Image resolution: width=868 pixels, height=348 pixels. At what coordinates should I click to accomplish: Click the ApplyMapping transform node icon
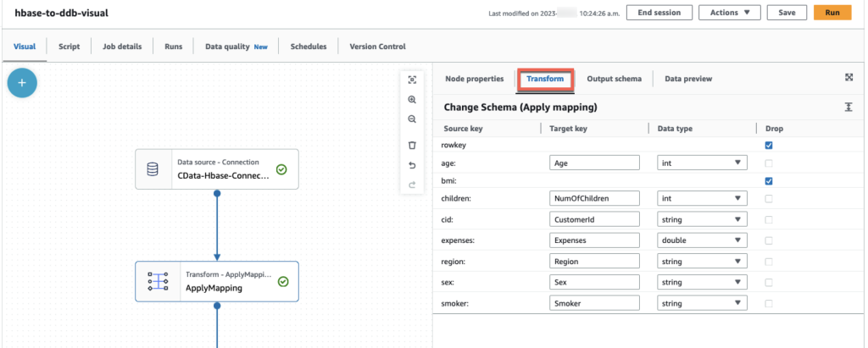click(158, 281)
